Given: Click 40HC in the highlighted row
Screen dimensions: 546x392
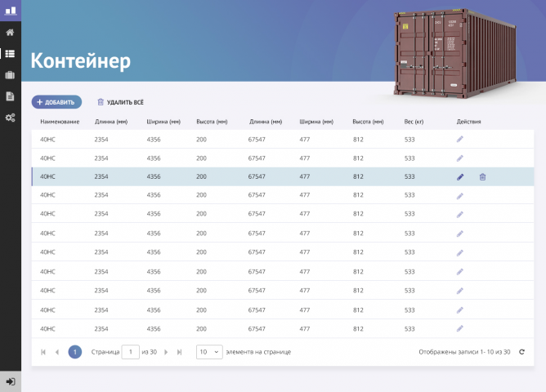Looking at the screenshot, I should 47,176.
